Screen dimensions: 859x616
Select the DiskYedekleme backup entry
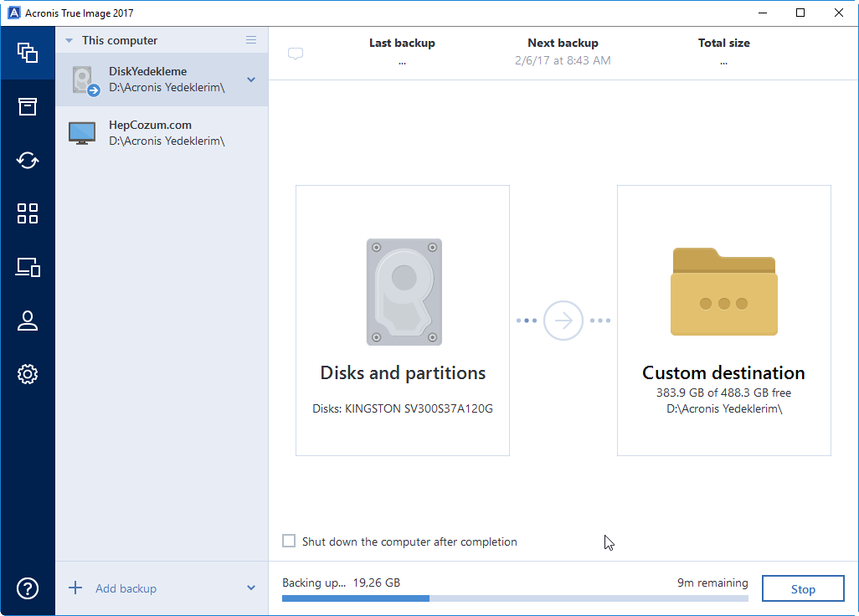pyautogui.click(x=162, y=80)
